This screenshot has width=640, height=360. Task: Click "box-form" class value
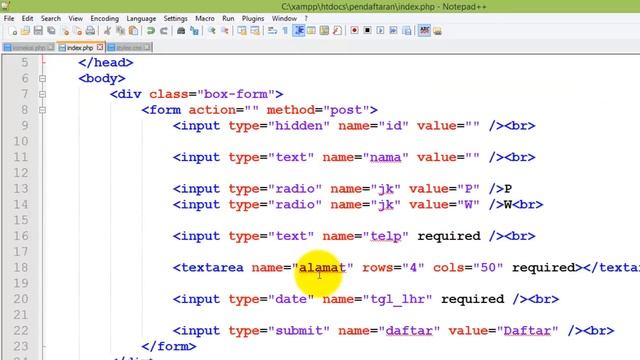(x=236, y=94)
